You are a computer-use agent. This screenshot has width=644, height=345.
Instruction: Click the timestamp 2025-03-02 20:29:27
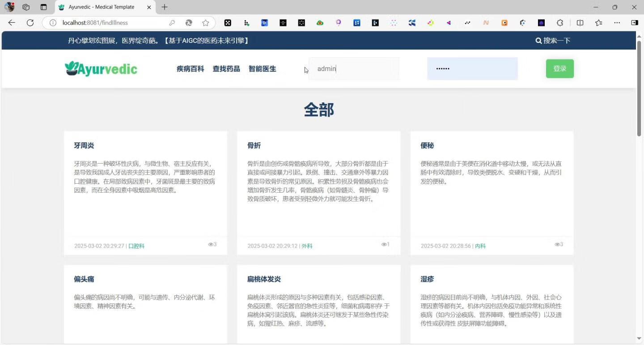pos(99,246)
